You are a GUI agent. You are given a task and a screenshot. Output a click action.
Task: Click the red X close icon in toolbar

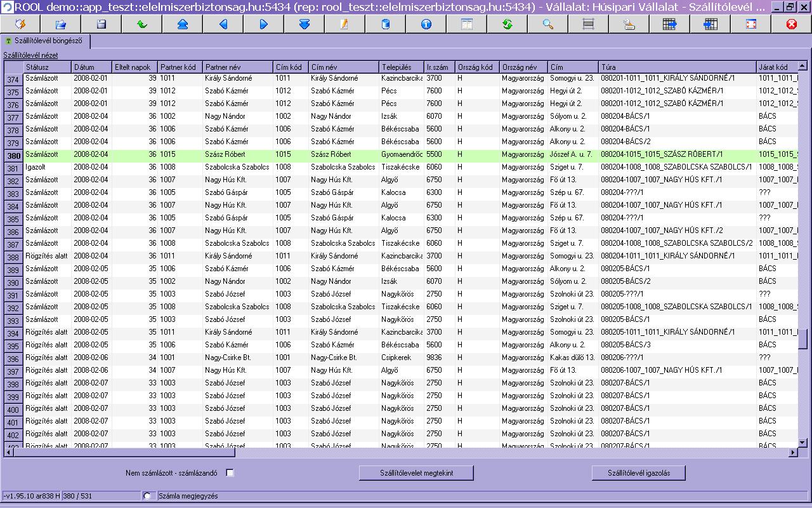click(791, 24)
